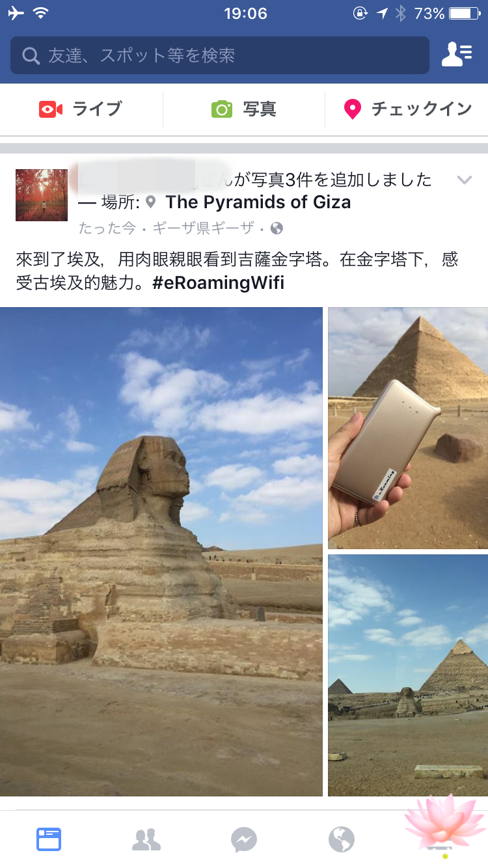Screen dimensions: 488x868
Task: Open the large Sphinx photo
Action: [161, 552]
